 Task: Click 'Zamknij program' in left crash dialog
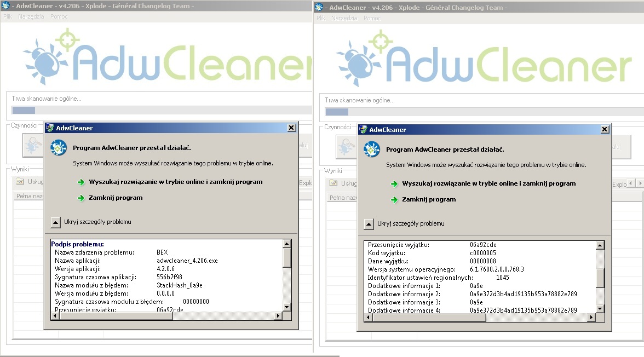pyautogui.click(x=116, y=198)
